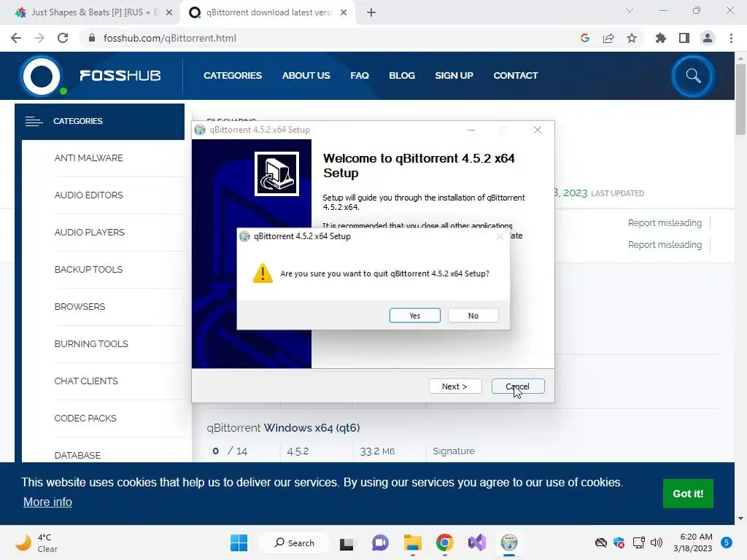Click volume icon in system tray
Image resolution: width=747 pixels, height=560 pixels.
click(x=657, y=542)
